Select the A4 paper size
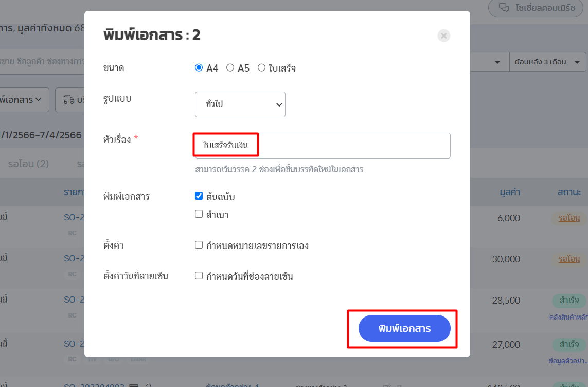This screenshot has width=588, height=387. coord(199,67)
